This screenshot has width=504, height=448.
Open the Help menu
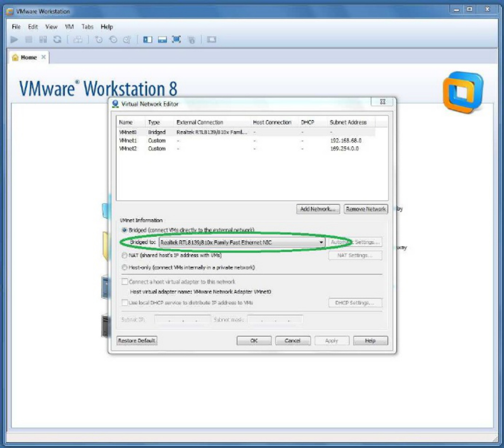tap(107, 27)
